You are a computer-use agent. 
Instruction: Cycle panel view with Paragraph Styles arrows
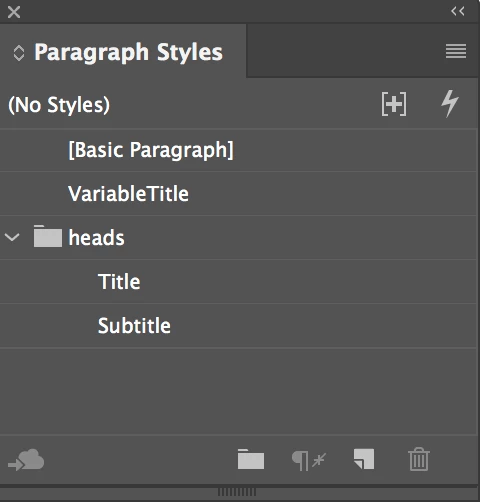pos(19,53)
